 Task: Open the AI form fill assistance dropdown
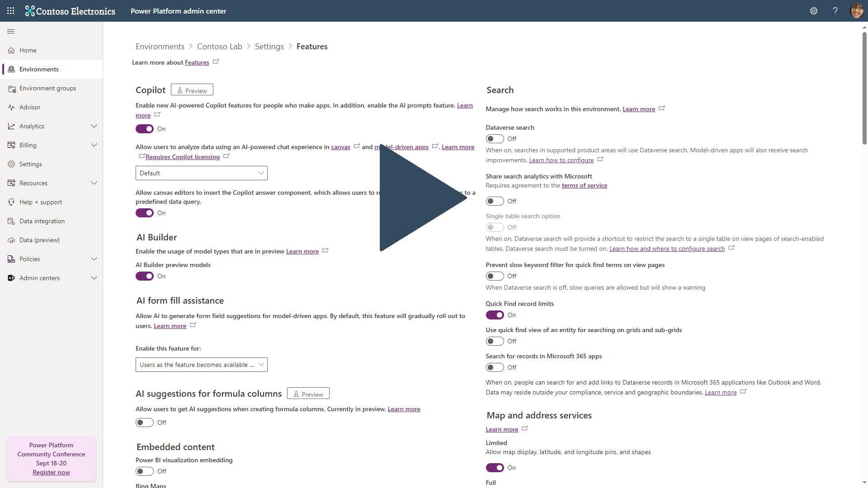[202, 365]
